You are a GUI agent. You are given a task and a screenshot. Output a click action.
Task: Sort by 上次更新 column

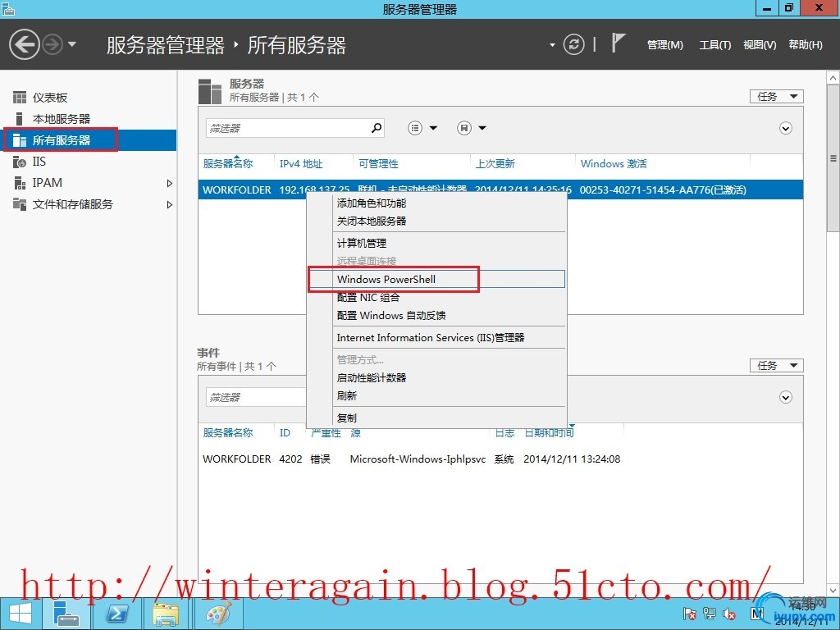pyautogui.click(x=495, y=164)
